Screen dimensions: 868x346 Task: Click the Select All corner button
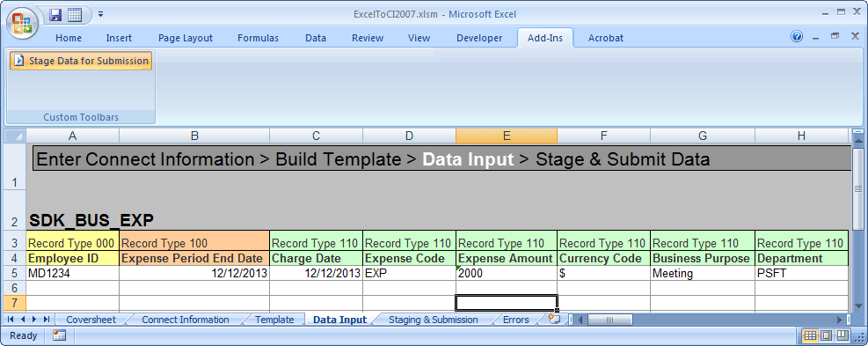15,136
